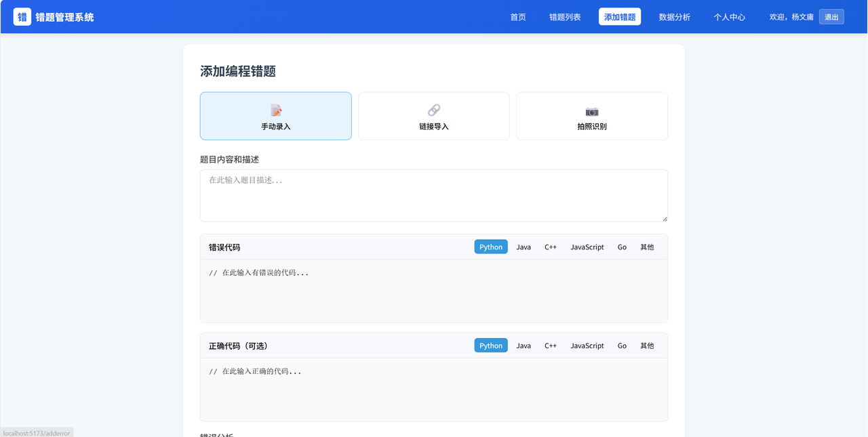
Task: Click the link import chain icon
Action: point(434,110)
